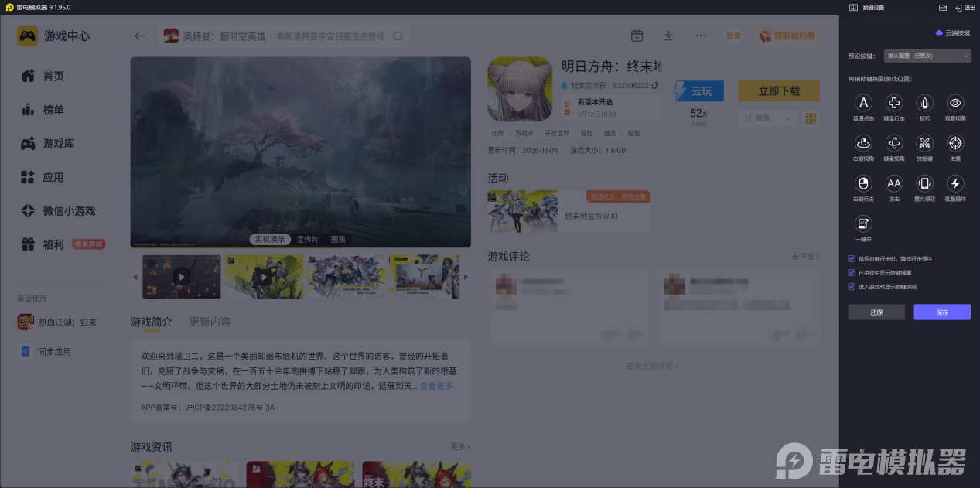Viewport: 980px width, 488px height.
Task: Select the 重力感应 phone icon
Action: click(925, 183)
